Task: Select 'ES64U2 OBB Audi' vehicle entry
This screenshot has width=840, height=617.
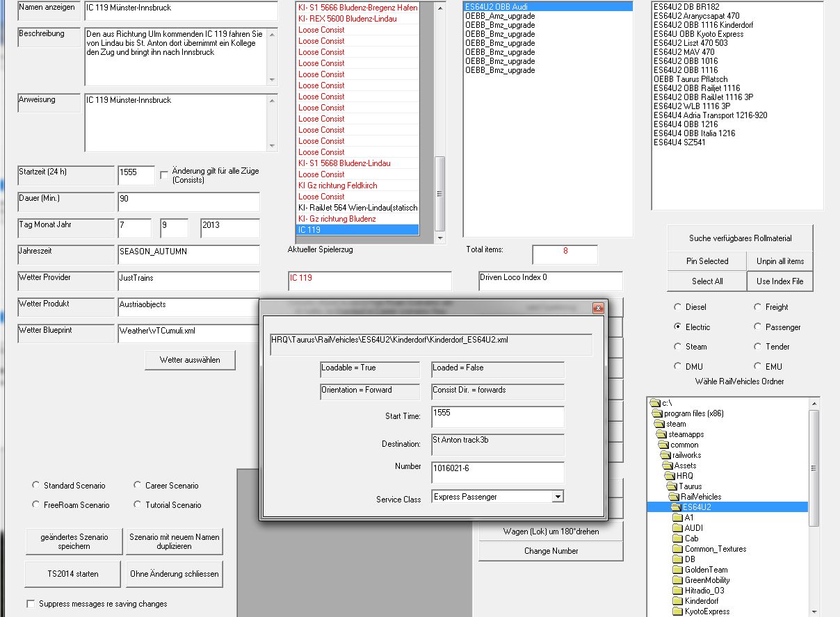Action: [548, 6]
